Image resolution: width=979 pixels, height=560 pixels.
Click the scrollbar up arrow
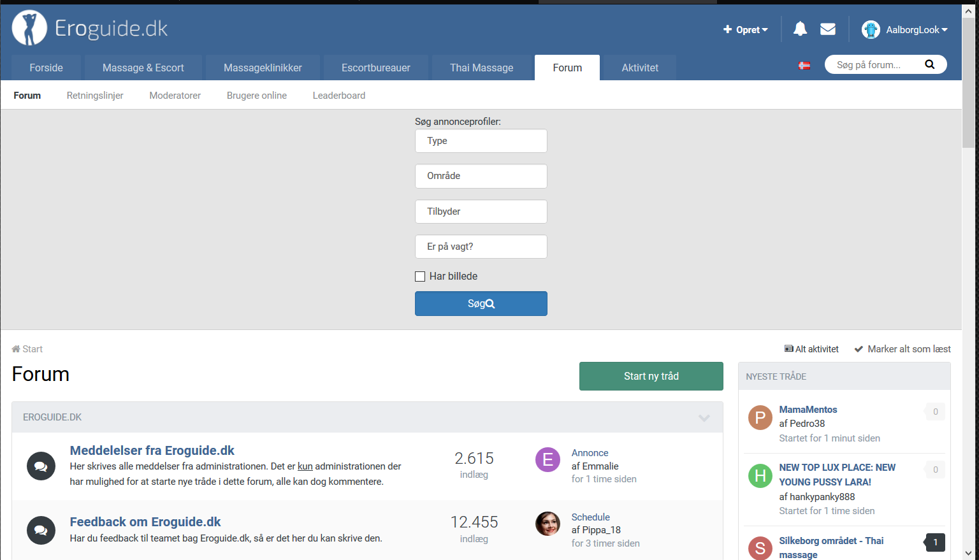969,11
